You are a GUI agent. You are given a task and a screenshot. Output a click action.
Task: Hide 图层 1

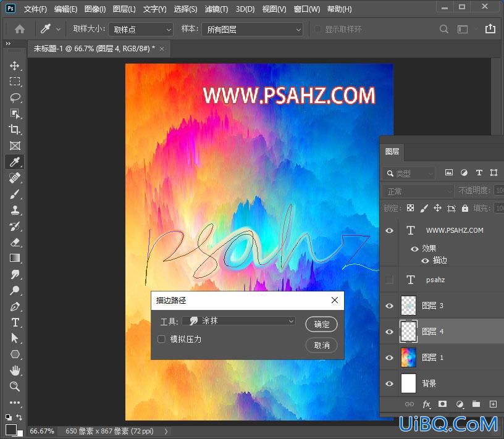(x=389, y=357)
